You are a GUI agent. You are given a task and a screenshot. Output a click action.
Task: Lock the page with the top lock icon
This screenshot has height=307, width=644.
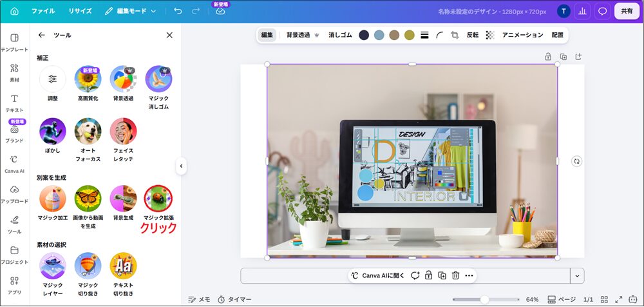[x=548, y=57]
